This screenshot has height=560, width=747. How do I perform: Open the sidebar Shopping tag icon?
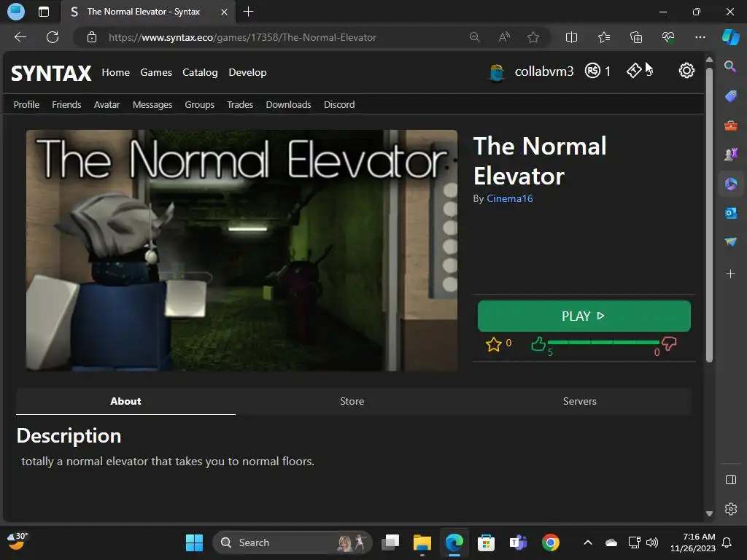point(730,96)
